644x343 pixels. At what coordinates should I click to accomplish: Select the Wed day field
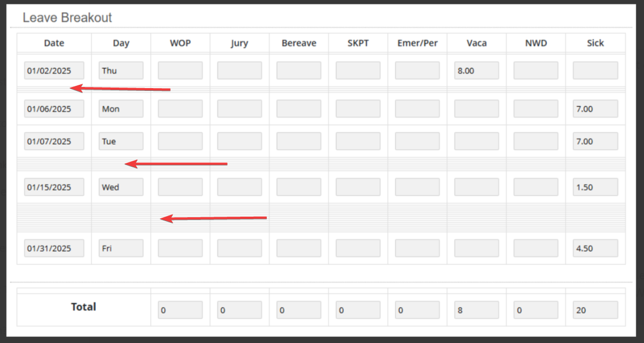(x=121, y=187)
